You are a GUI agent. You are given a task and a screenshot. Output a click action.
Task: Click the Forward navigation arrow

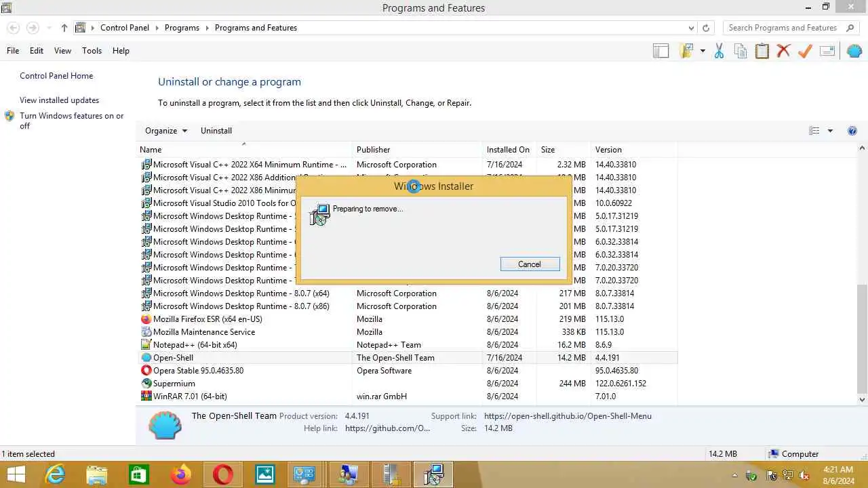(x=33, y=28)
